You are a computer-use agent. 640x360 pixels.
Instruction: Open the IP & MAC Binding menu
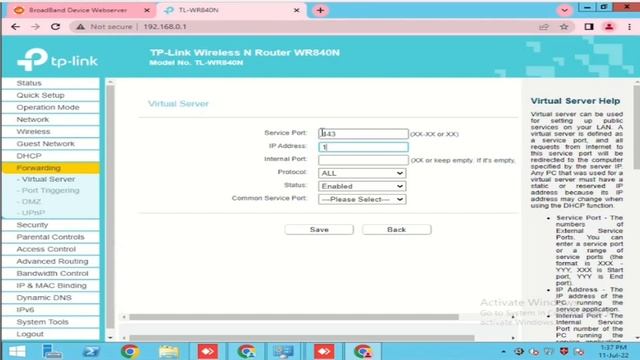51,286
